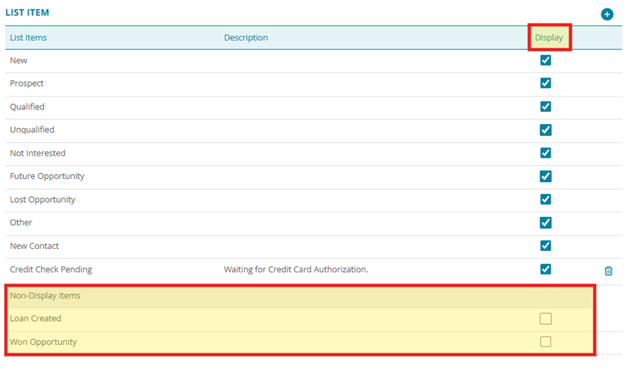This screenshot has height=369, width=632.
Task: Uncheck Display for Lost Opportunity
Action: pos(545,199)
